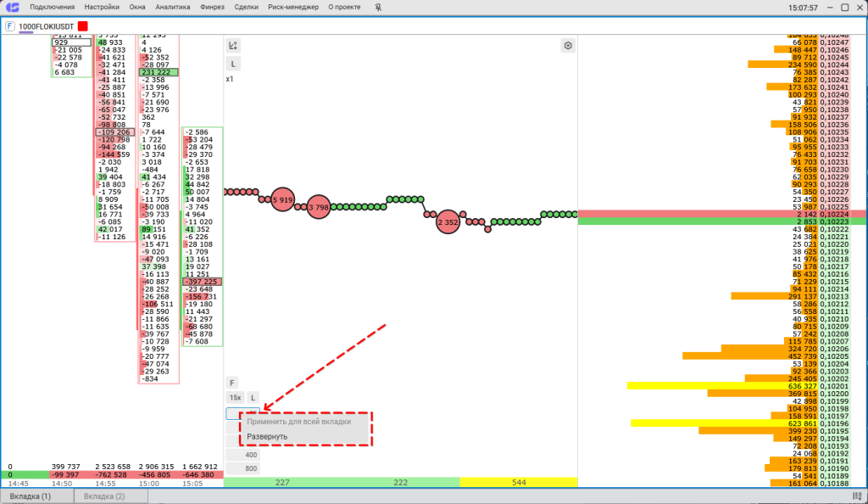This screenshot has height=504, width=868.
Task: Open the Риск-менеджер menu
Action: point(293,7)
